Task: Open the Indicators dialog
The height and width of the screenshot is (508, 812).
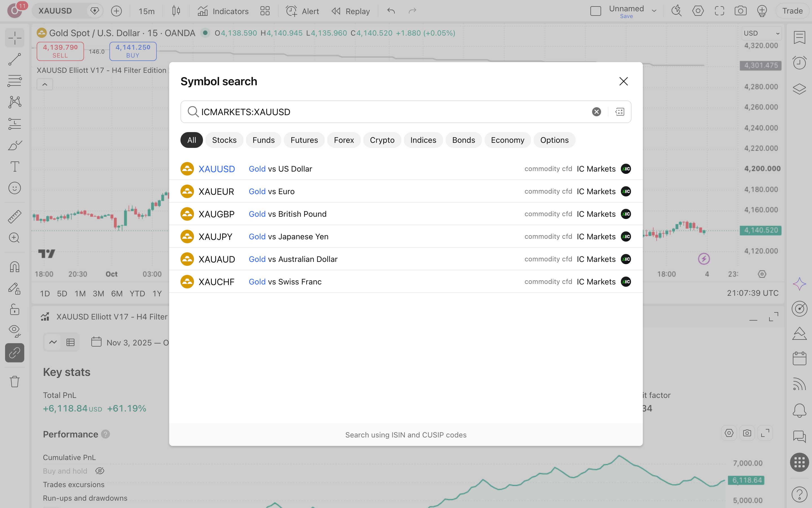Action: pos(223,11)
